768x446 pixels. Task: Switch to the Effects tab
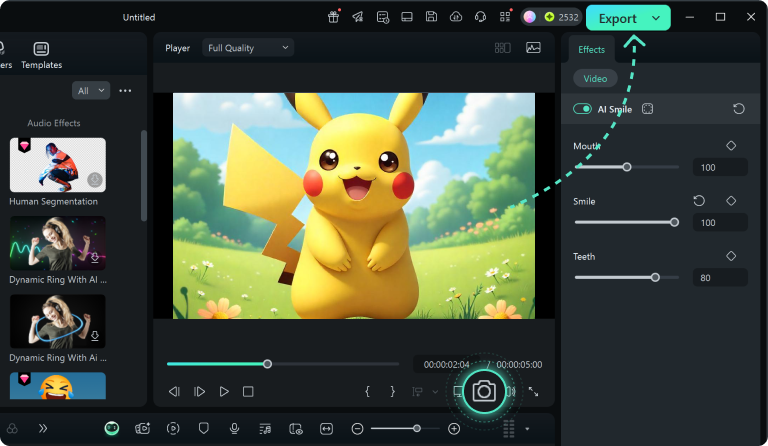point(591,49)
